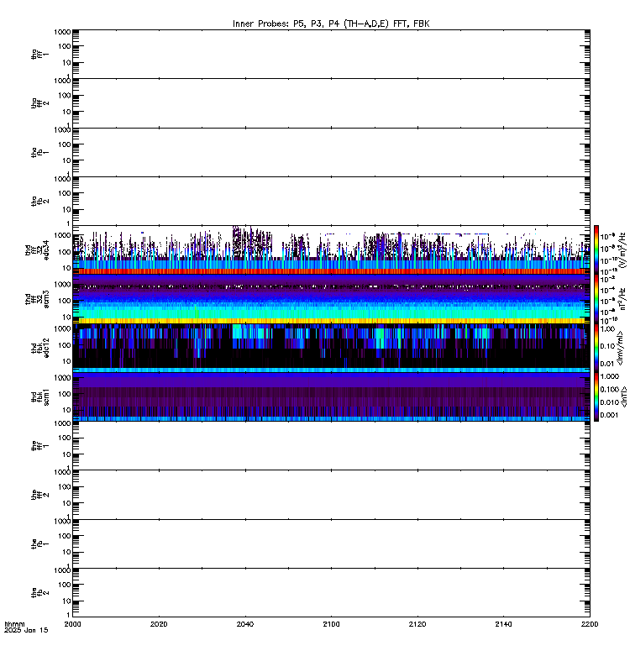Click the 'tha ff 2' axis label
This screenshot has width=630, height=672.
click(x=39, y=102)
